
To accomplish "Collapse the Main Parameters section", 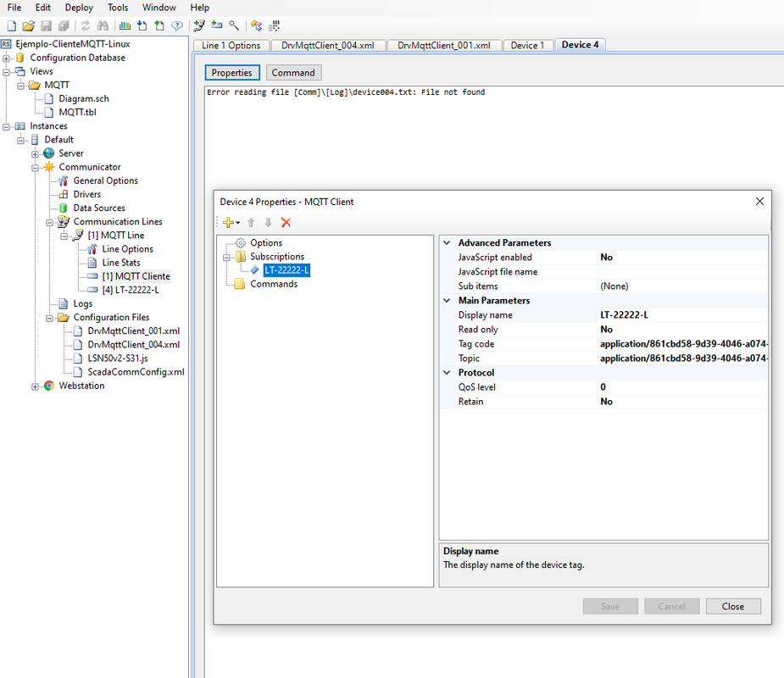I will coord(447,301).
